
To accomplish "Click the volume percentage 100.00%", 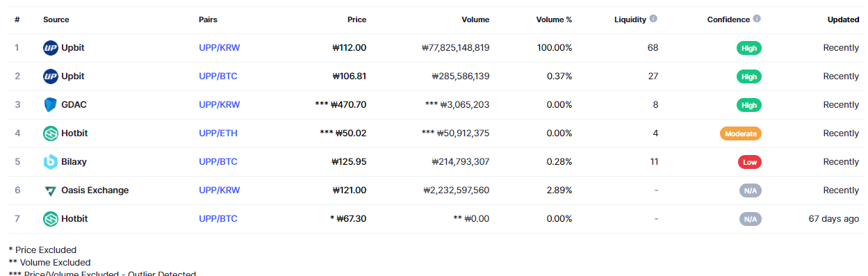I will [x=555, y=48].
